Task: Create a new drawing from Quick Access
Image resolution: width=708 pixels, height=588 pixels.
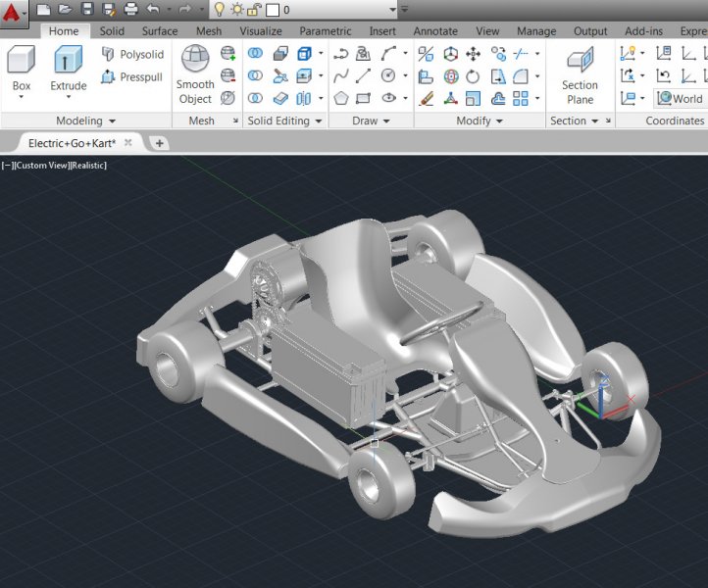Action: [43, 9]
